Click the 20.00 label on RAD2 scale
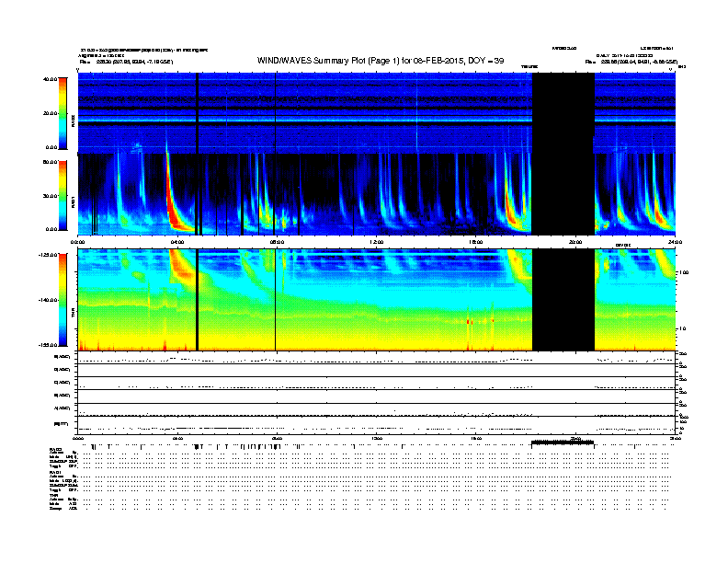The height and width of the screenshot is (563, 728). tap(50, 113)
